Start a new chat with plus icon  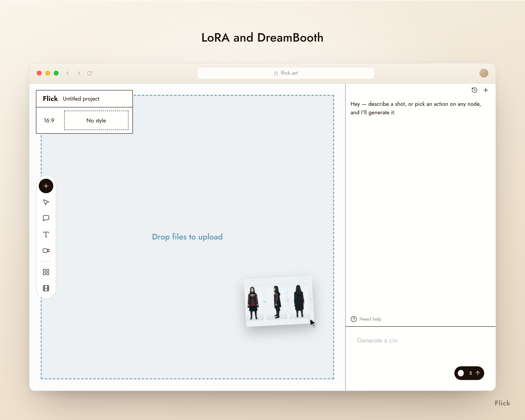point(486,90)
